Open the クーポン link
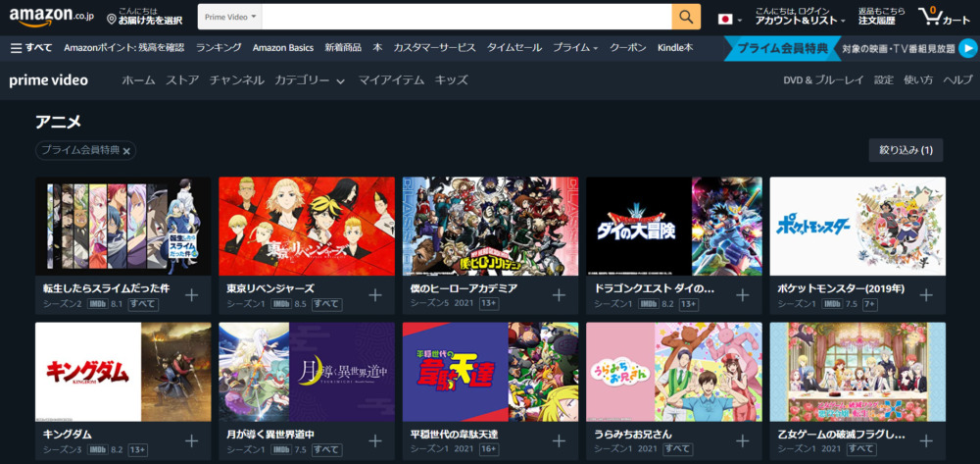Viewport: 980px width, 464px height. pyautogui.click(x=627, y=47)
